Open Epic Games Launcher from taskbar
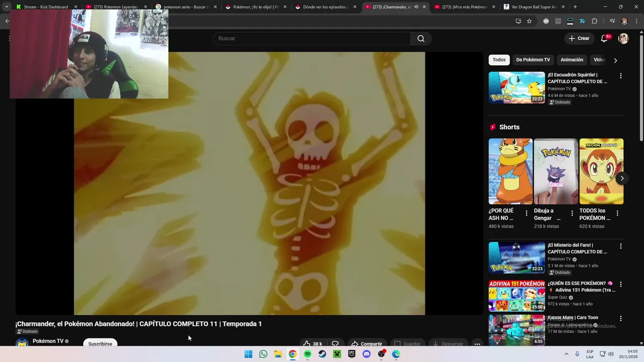The height and width of the screenshot is (362, 644). pyautogui.click(x=352, y=354)
